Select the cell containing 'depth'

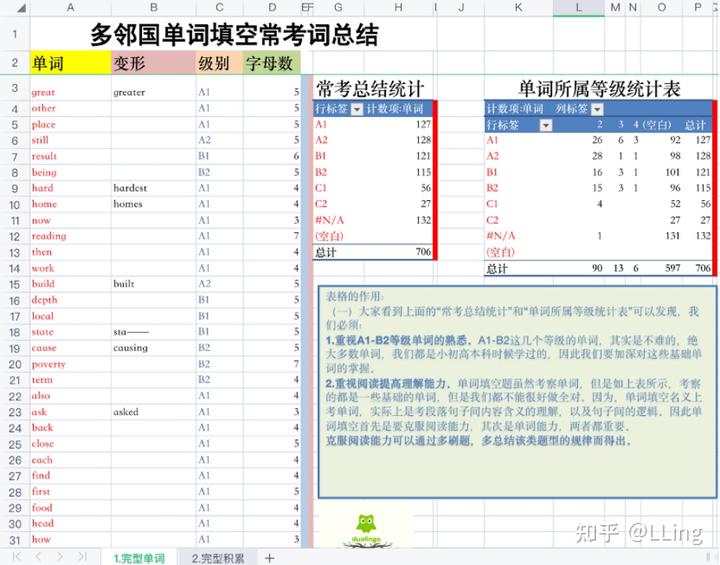[70, 300]
